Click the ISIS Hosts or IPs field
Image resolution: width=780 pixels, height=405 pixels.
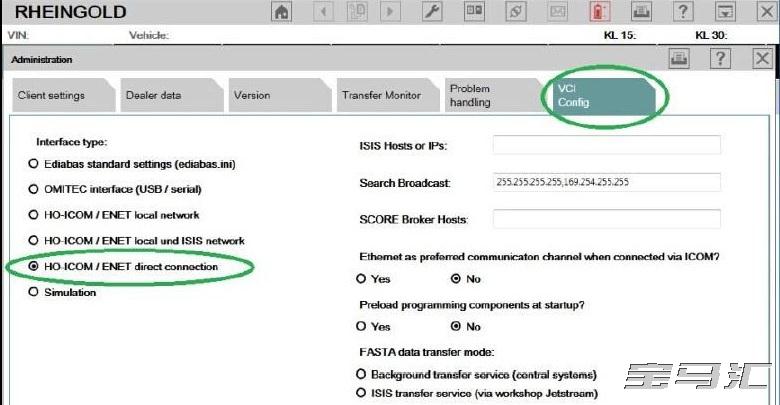click(606, 145)
